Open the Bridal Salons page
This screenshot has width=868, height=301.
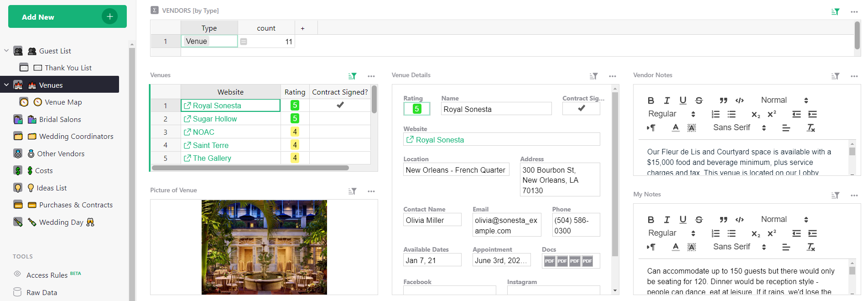pos(60,119)
